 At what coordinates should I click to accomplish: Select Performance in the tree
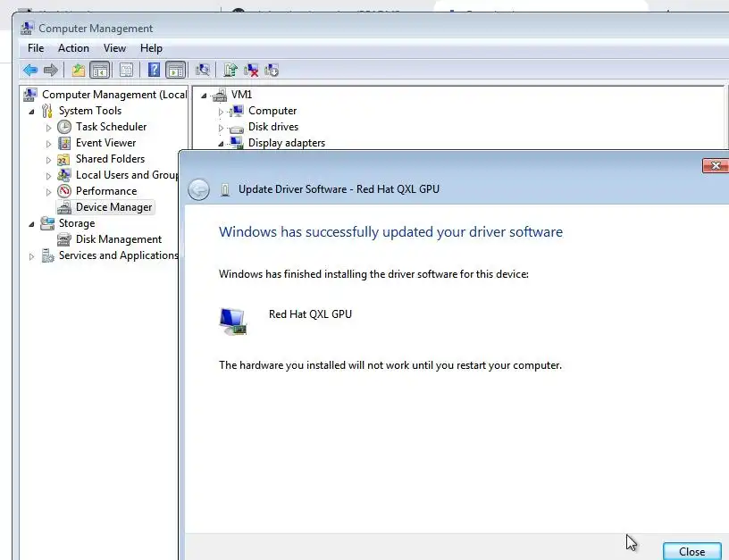coord(106,191)
